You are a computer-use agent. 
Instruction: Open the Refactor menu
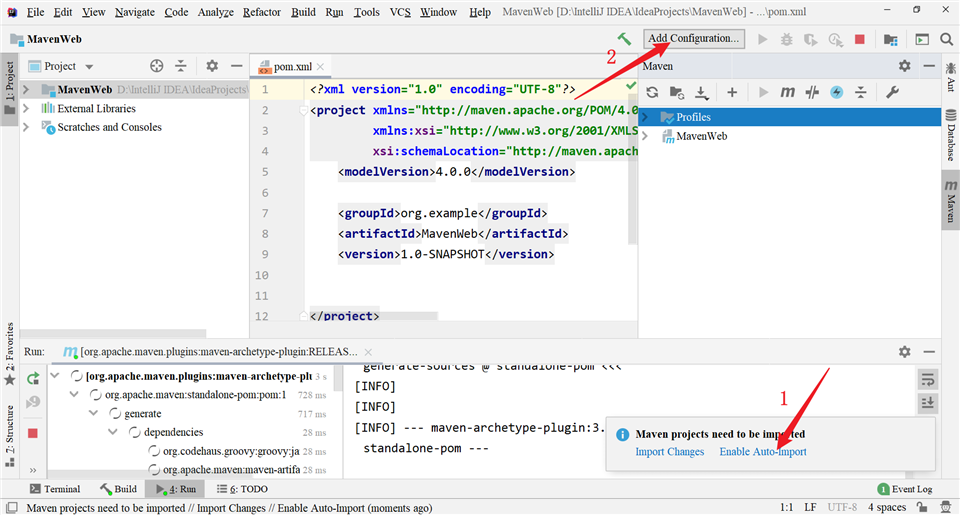[261, 12]
